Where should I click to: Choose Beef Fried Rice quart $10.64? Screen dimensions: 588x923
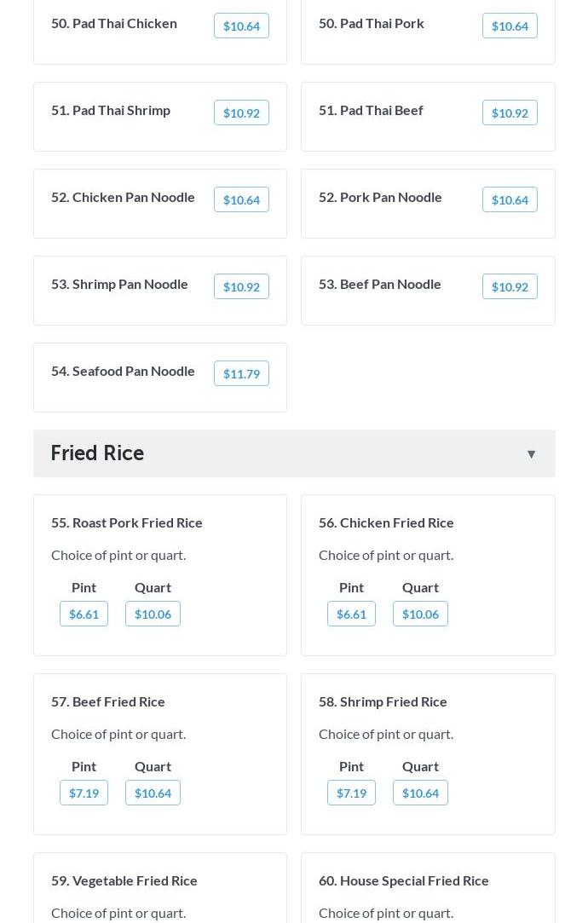(153, 793)
